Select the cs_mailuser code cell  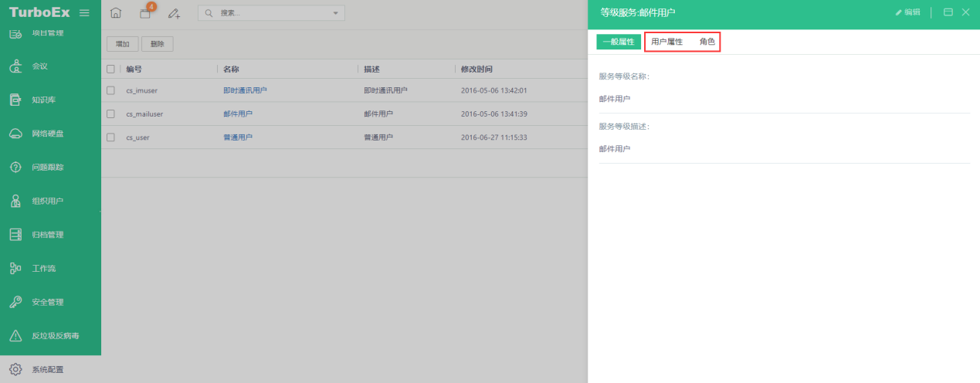[x=144, y=114]
